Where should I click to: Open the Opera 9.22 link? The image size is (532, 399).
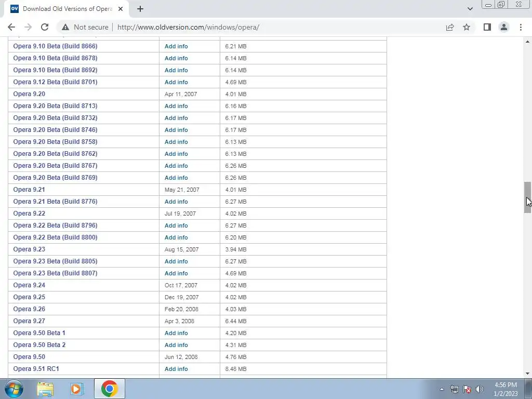(x=29, y=214)
